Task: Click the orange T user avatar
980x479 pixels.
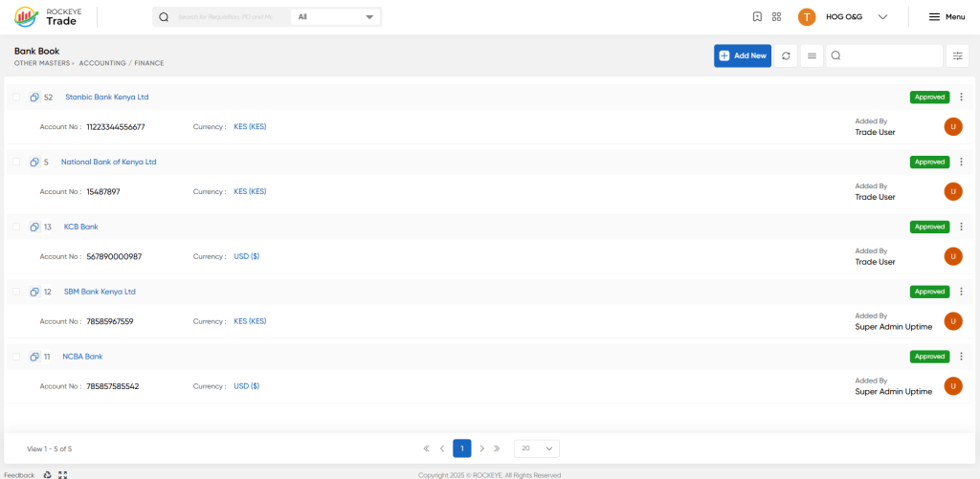Action: tap(807, 17)
